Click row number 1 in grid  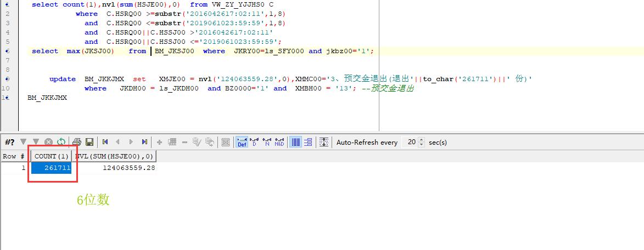coord(15,168)
